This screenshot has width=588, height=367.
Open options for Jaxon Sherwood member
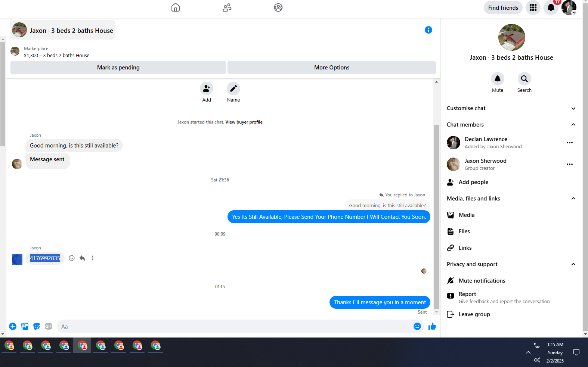[x=569, y=164]
